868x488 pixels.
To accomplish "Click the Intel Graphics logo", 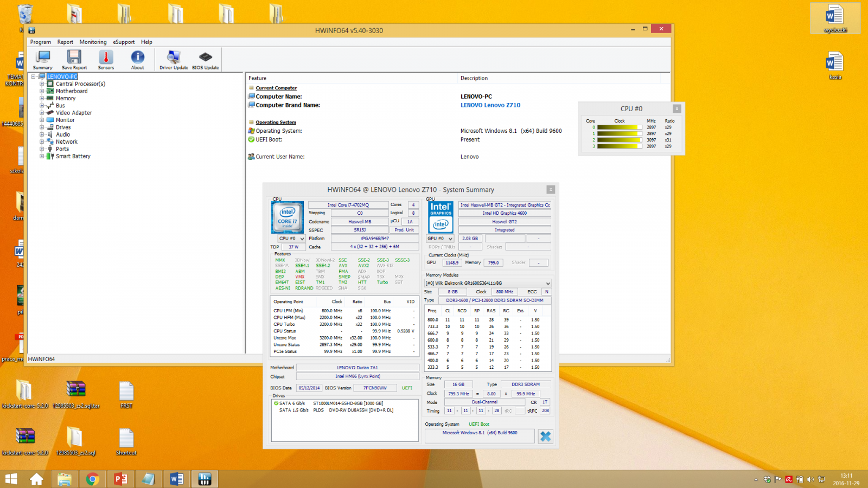I will pyautogui.click(x=441, y=217).
